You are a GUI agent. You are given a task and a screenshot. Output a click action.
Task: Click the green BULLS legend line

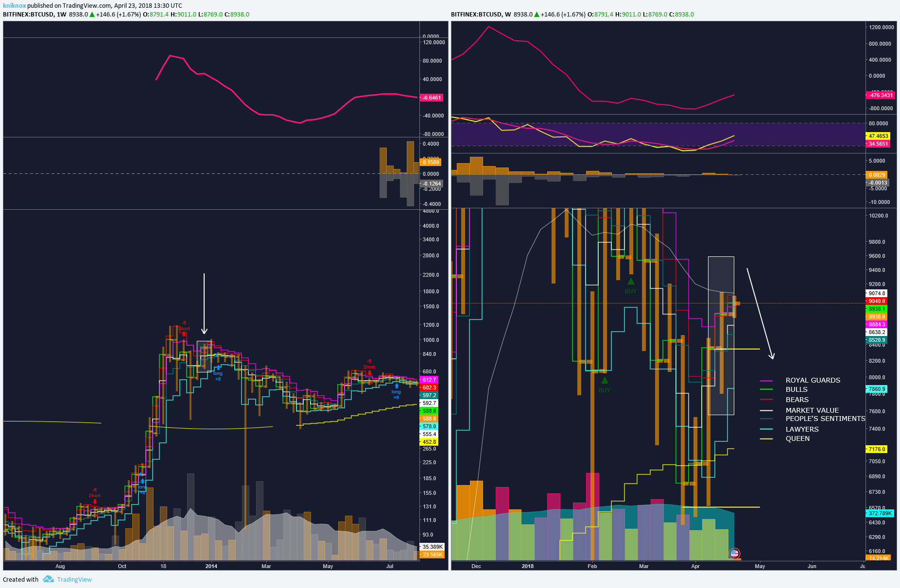pyautogui.click(x=766, y=389)
